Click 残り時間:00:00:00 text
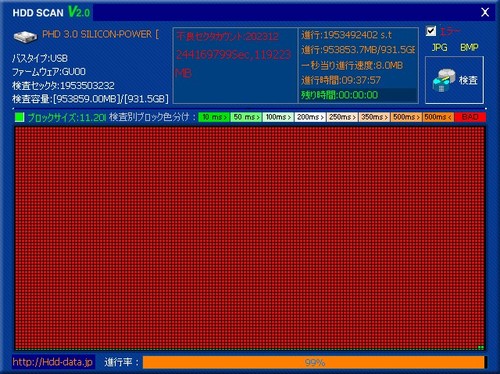 [x=340, y=95]
